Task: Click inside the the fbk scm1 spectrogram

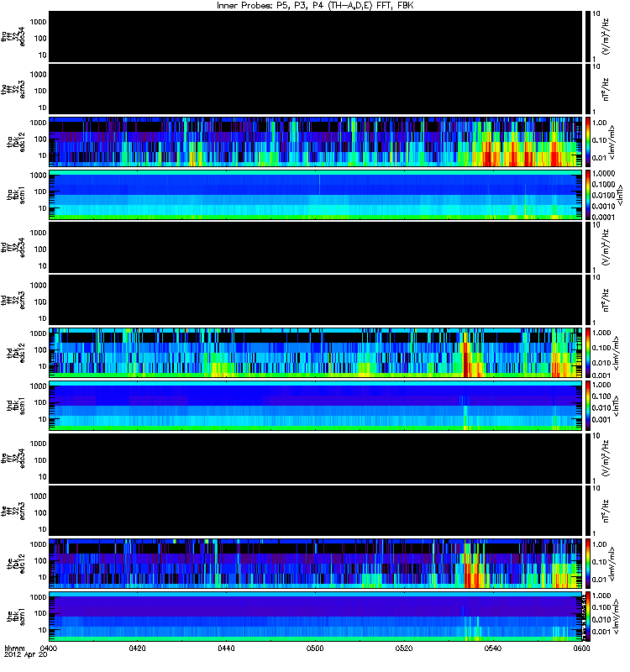Action: coord(315,617)
